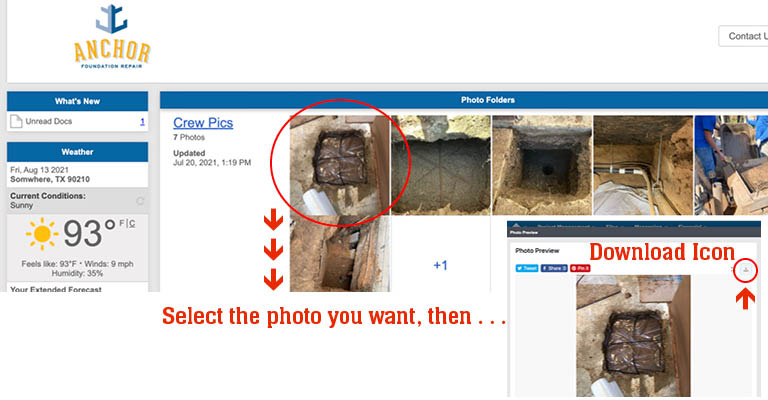Click the Contact Us button
Image resolution: width=768 pixels, height=400 pixels.
[x=744, y=36]
